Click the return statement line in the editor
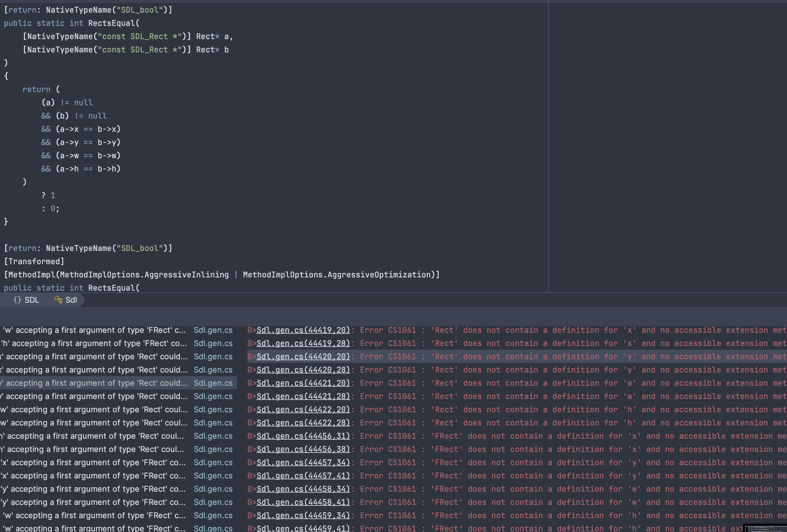Viewport: 787px width, 532px height. [x=37, y=89]
